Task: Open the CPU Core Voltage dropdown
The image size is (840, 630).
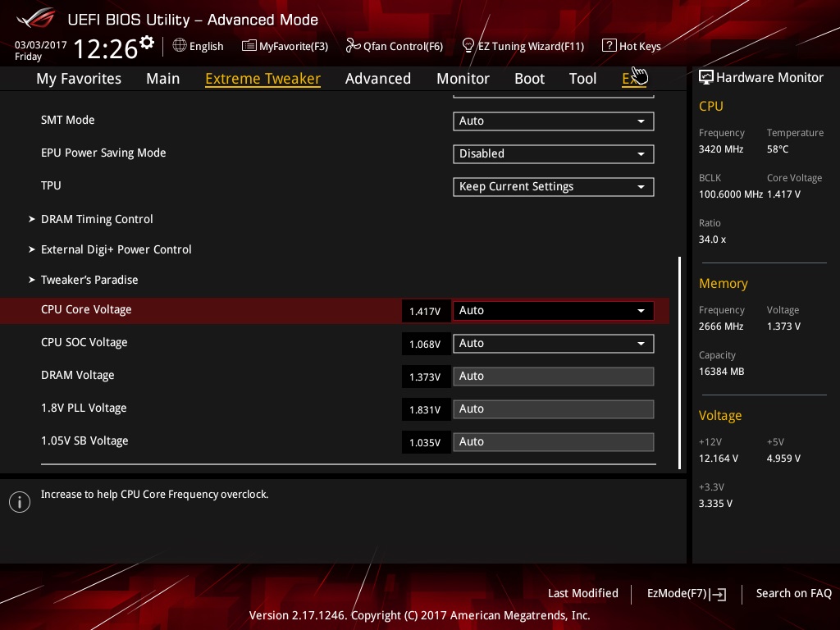Action: [554, 311]
